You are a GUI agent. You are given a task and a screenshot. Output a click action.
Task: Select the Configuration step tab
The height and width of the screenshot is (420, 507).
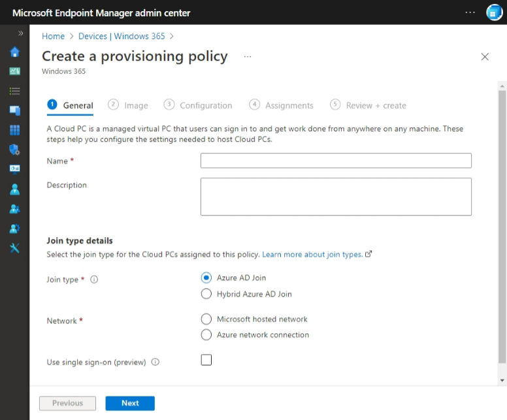(198, 105)
